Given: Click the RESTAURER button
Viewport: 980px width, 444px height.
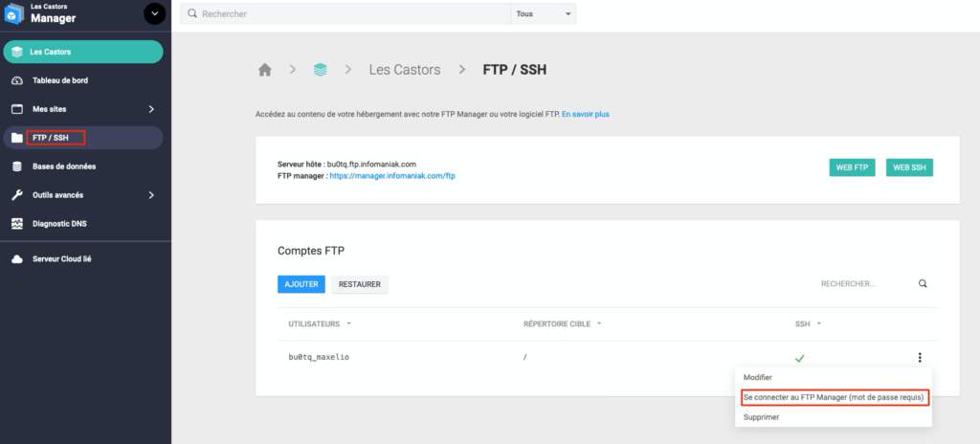Looking at the screenshot, I should (360, 284).
